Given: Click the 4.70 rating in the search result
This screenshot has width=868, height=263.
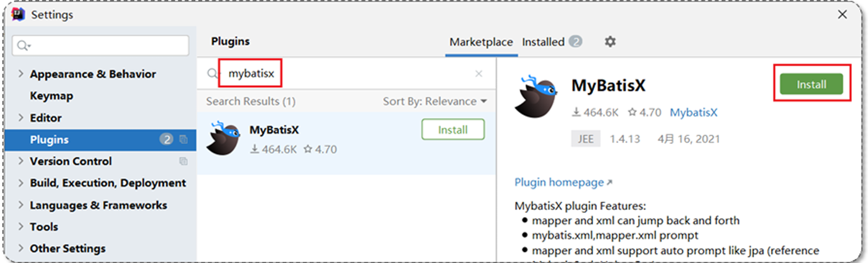Looking at the screenshot, I should [320, 149].
